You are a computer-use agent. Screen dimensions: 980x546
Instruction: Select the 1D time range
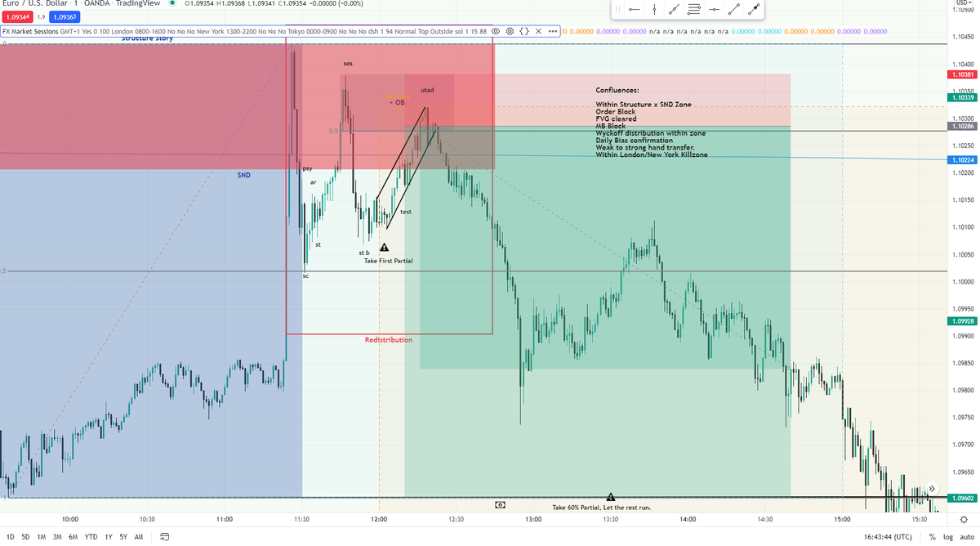10,537
